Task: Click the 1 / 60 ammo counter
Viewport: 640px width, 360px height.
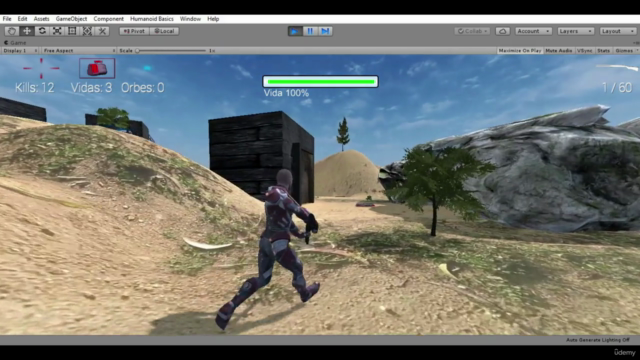Action: coord(617,87)
